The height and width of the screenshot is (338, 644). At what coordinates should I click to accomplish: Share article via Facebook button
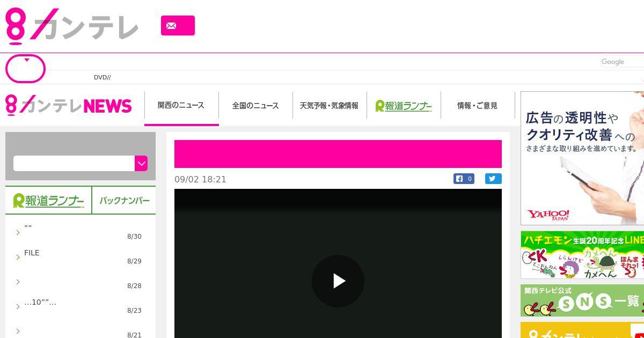[x=464, y=179]
